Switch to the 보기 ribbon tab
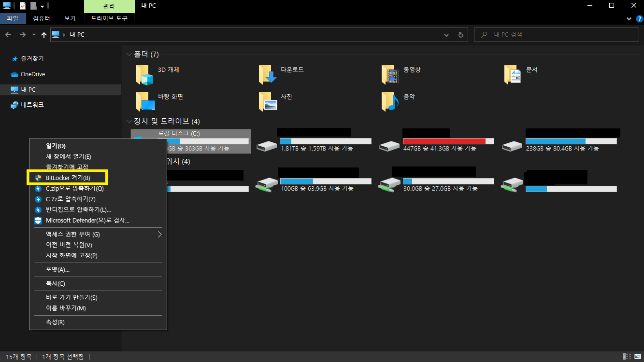The width and height of the screenshot is (644, 362). pyautogui.click(x=70, y=18)
